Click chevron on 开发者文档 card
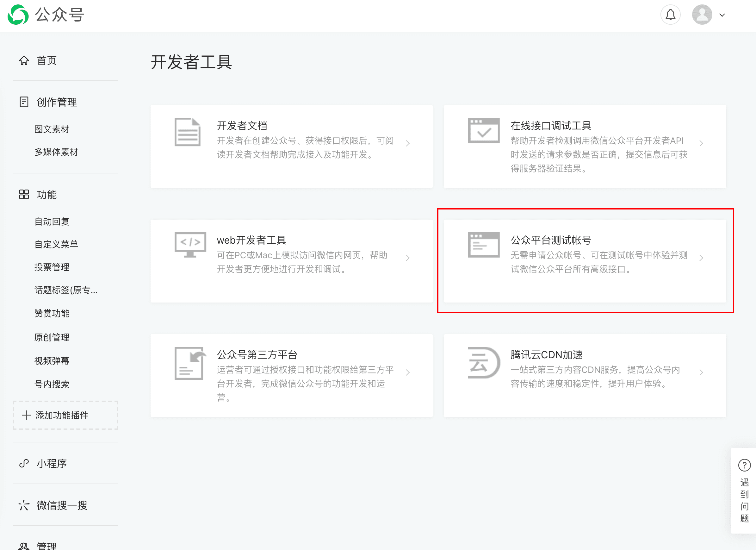The height and width of the screenshot is (550, 756). pyautogui.click(x=407, y=143)
